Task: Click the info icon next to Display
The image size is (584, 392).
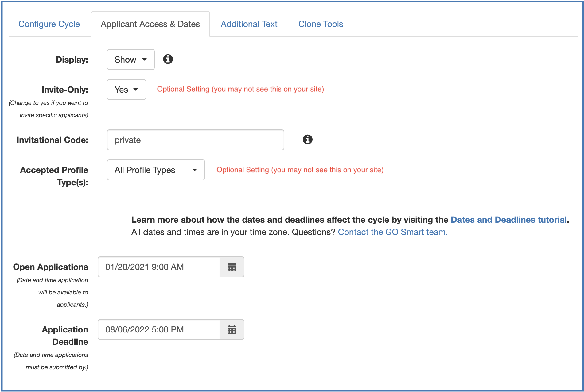Action: [168, 59]
